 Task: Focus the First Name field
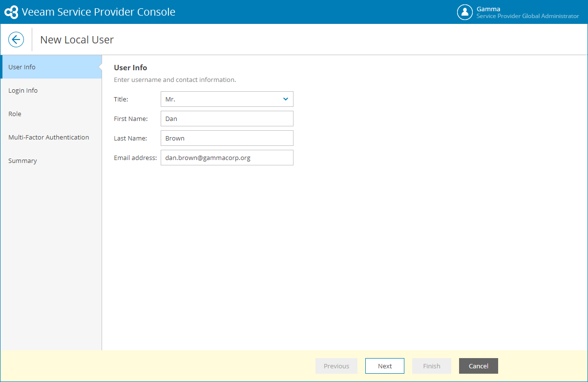click(x=227, y=119)
